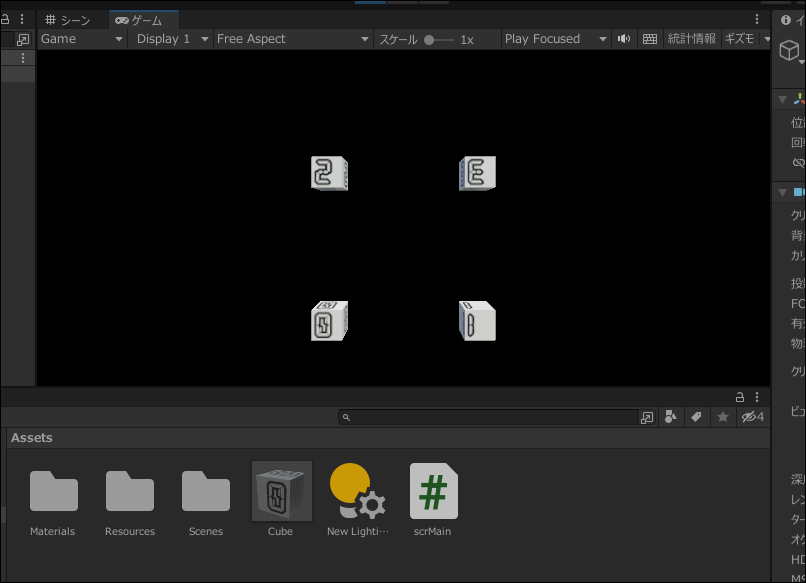Click the cube showing number 2
This screenshot has height=583, width=806.
click(329, 173)
